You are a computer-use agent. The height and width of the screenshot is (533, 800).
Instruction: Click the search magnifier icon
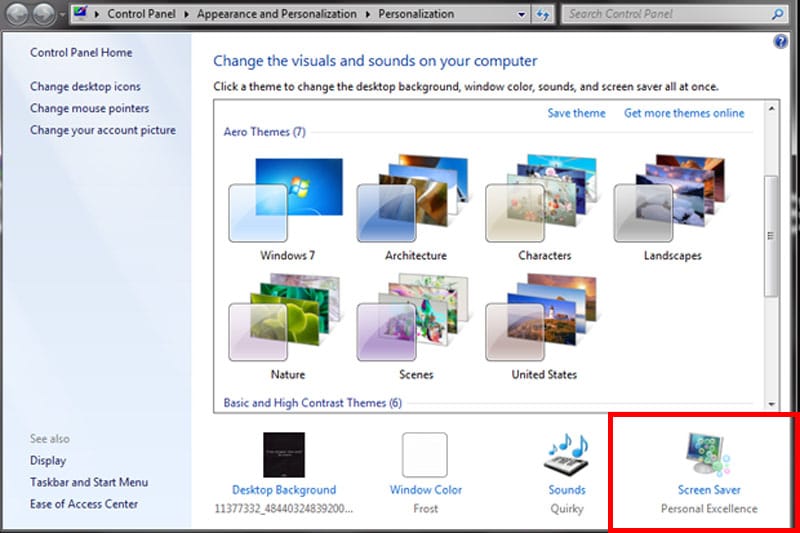(777, 14)
